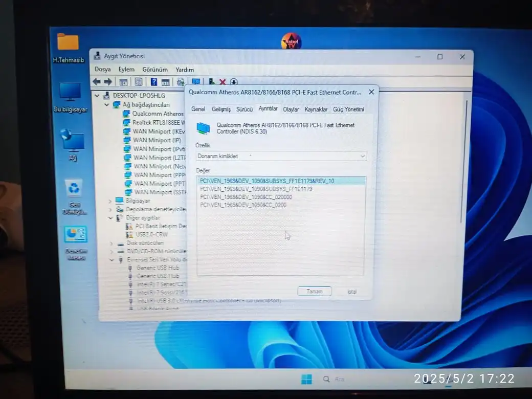Expand the Depolama denetleyicileri category
This screenshot has height=399, width=532.
110,209
